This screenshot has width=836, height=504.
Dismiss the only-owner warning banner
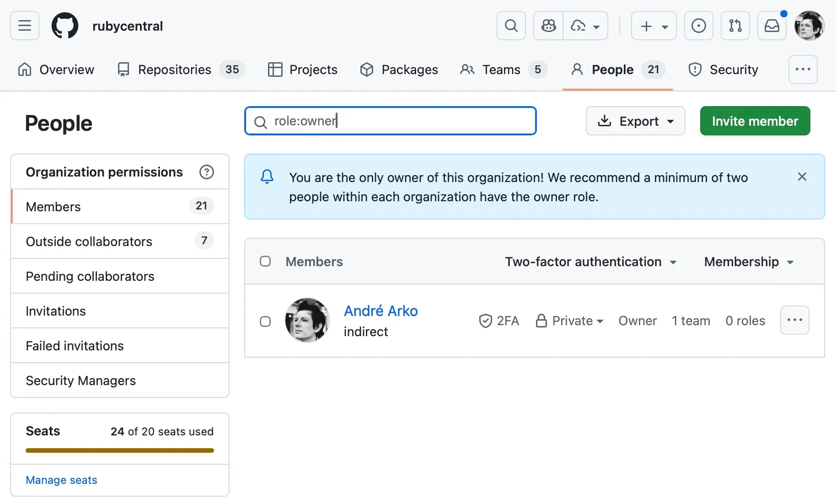click(802, 177)
